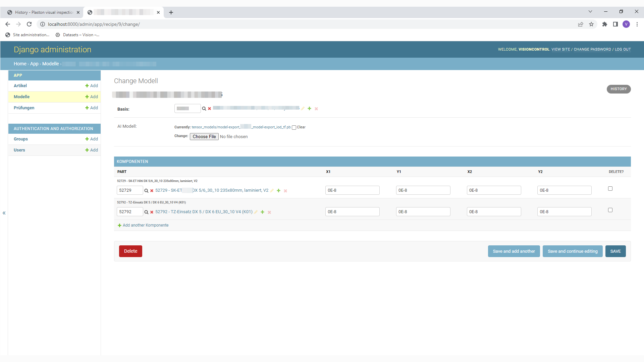Check Delete box for component 52729

pos(610,189)
